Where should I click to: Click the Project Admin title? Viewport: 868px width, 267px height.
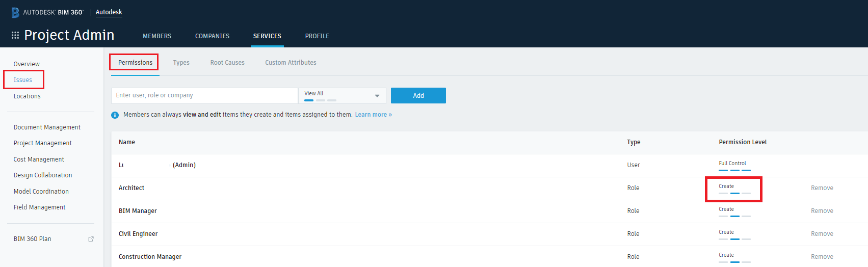pos(69,35)
